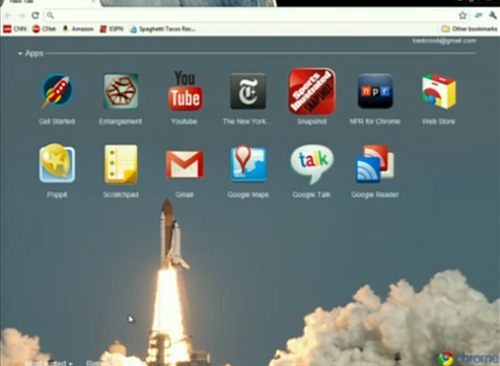500x366 pixels.
Task: Open the YouTube app icon
Action: click(185, 90)
